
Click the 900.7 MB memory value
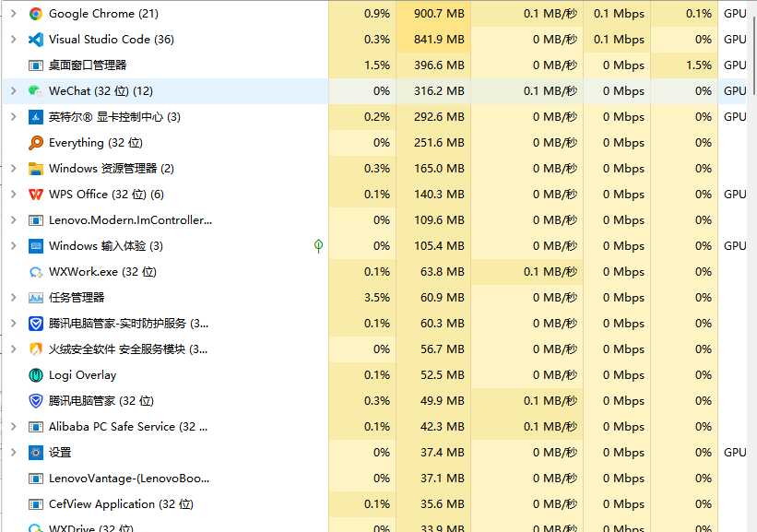(x=439, y=14)
